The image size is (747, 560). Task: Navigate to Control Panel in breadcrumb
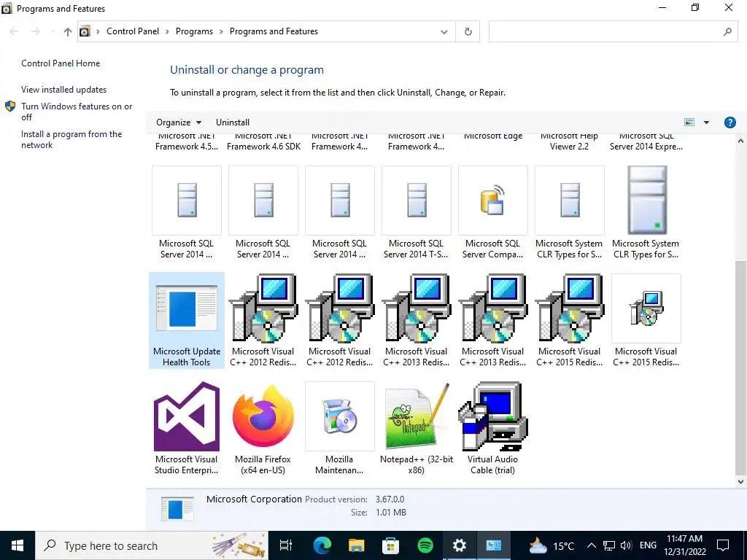133,31
